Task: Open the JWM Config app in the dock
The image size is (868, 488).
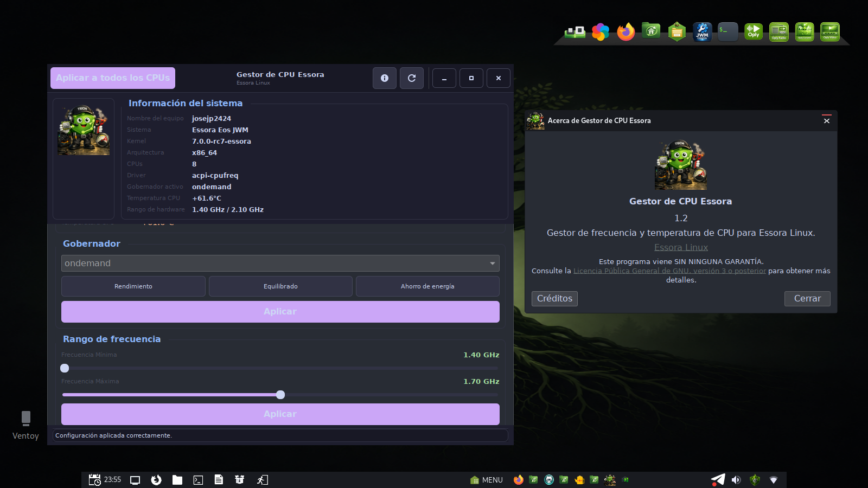Action: [703, 32]
